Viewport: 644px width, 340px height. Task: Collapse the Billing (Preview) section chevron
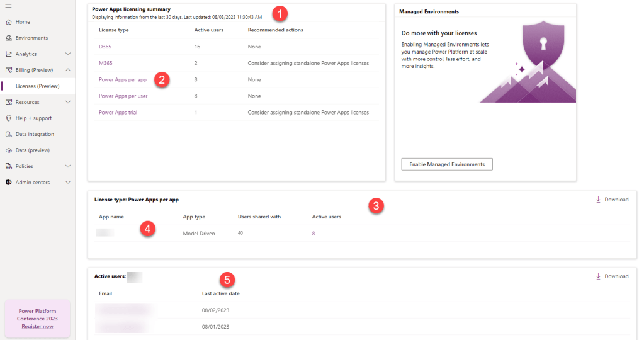(68, 70)
